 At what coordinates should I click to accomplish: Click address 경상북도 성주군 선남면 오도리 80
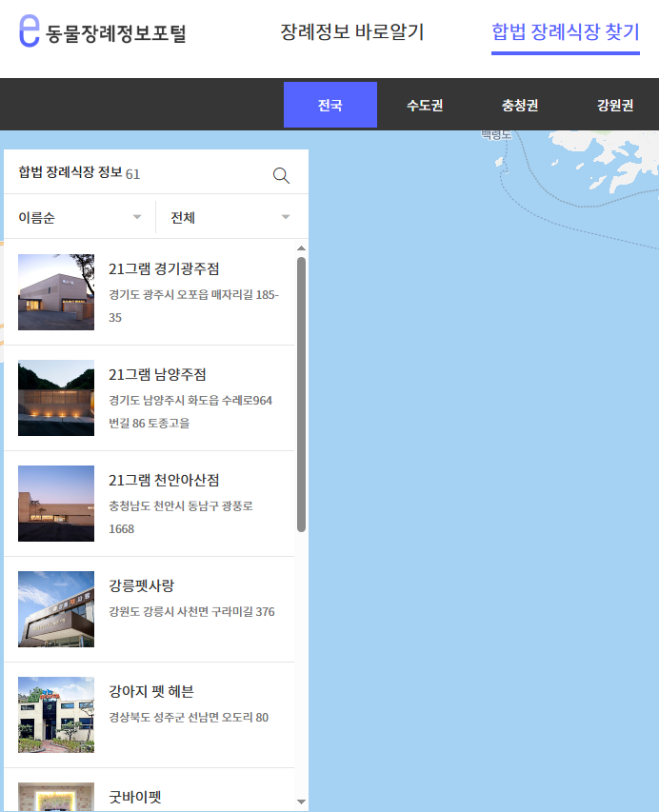tap(189, 717)
